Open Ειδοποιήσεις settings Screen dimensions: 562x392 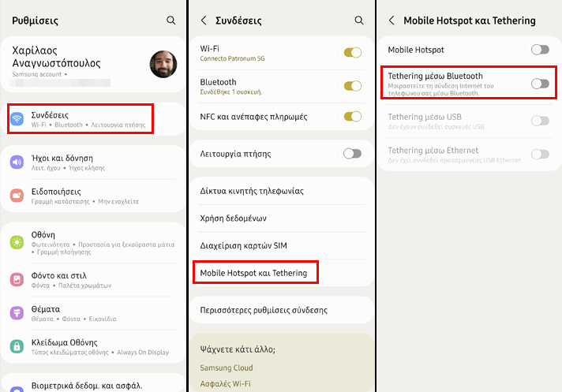click(93, 196)
